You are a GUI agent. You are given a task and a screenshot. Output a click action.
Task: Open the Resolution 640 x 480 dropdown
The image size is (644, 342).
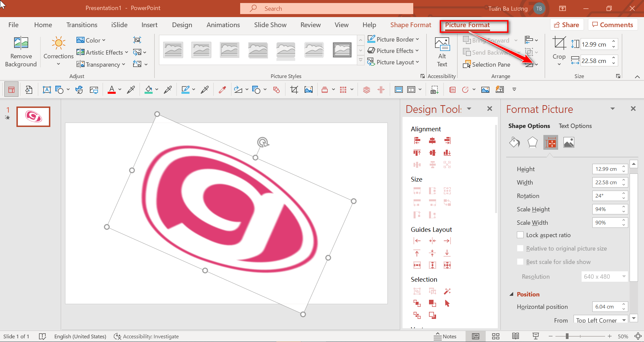pos(604,277)
